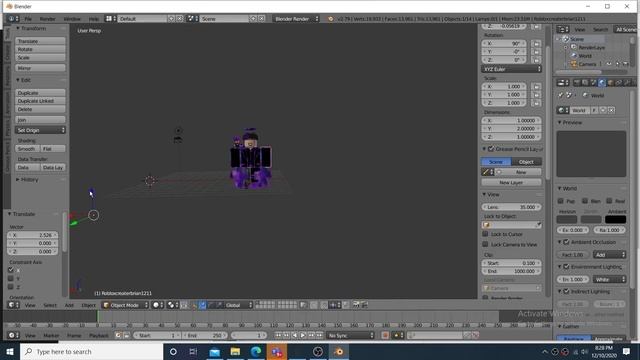Viewport: 640px width, 360px height.
Task: Check the Y constraint axis checkbox
Action: pos(11,278)
